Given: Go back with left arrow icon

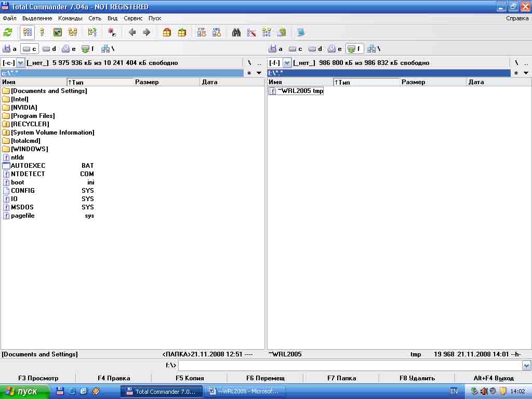Looking at the screenshot, I should tap(132, 33).
